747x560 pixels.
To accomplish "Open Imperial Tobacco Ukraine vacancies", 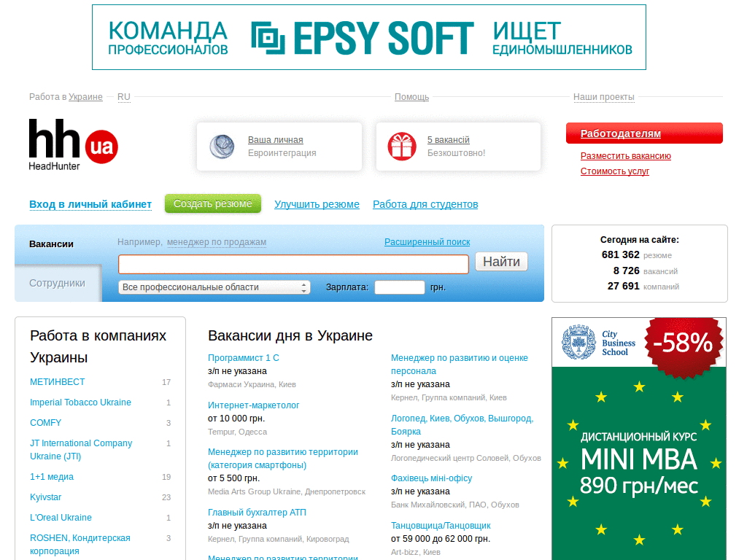I will 80,402.
